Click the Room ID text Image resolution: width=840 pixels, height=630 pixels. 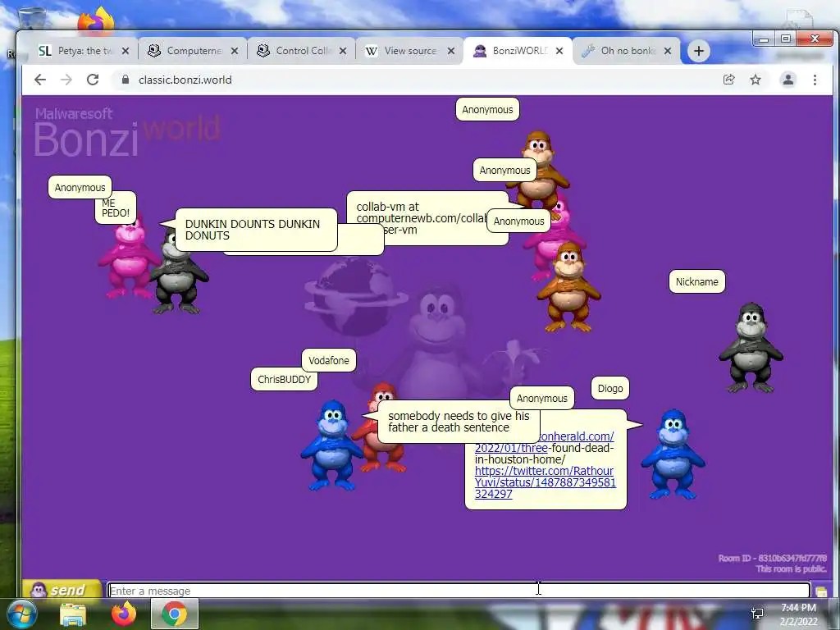(x=772, y=558)
